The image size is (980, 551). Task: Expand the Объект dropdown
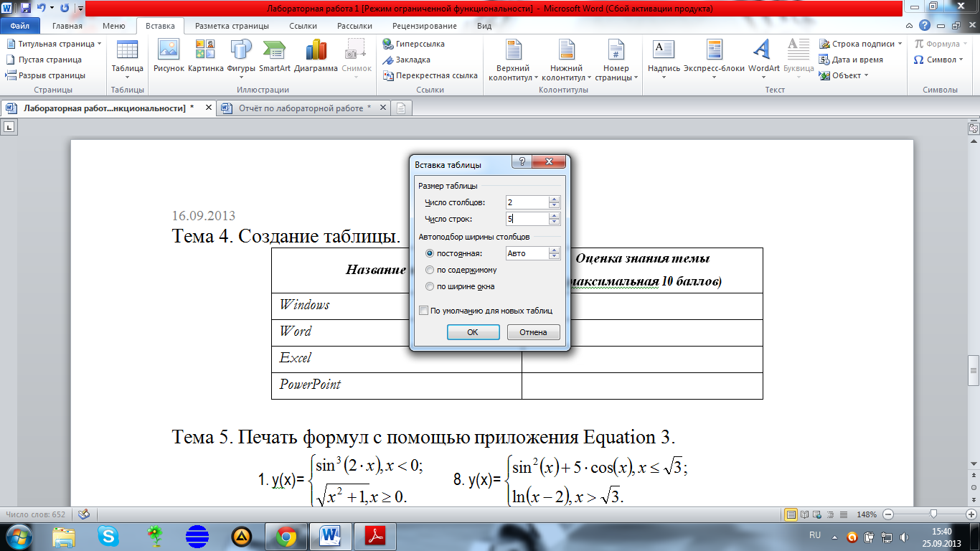866,75
